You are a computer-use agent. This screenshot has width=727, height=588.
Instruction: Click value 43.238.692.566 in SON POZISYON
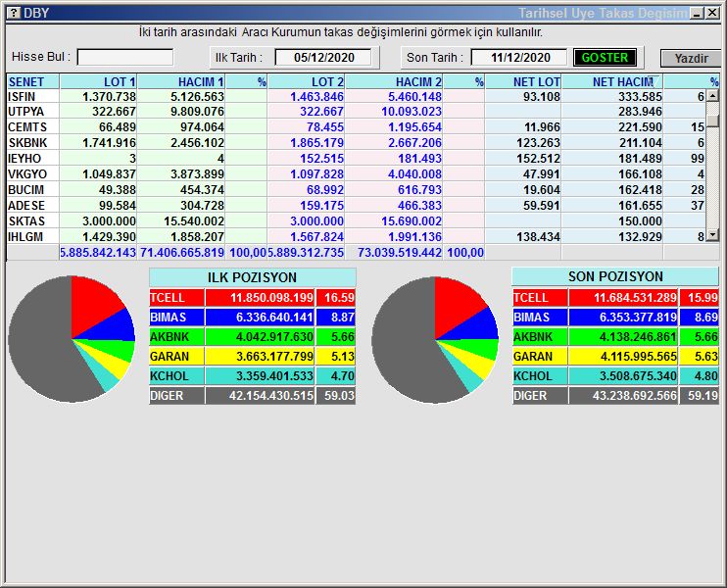click(635, 396)
